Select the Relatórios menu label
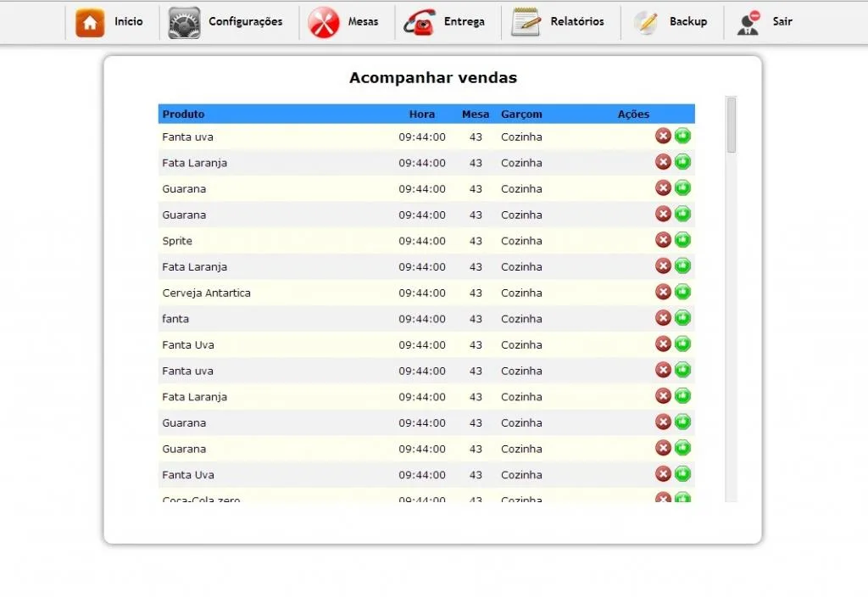The image size is (868, 598). (x=576, y=21)
